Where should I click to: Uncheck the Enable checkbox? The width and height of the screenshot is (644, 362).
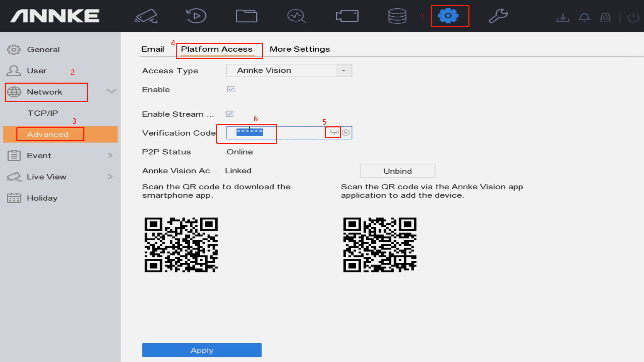point(230,89)
